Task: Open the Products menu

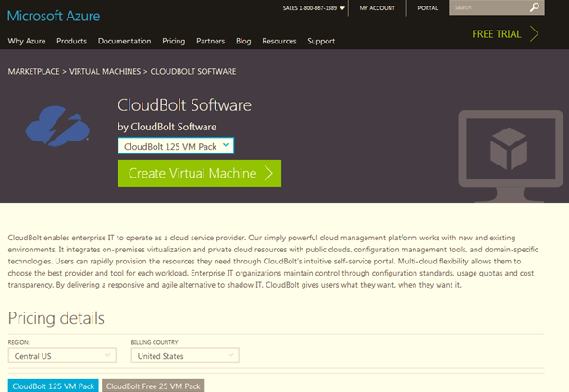Action: pos(71,41)
